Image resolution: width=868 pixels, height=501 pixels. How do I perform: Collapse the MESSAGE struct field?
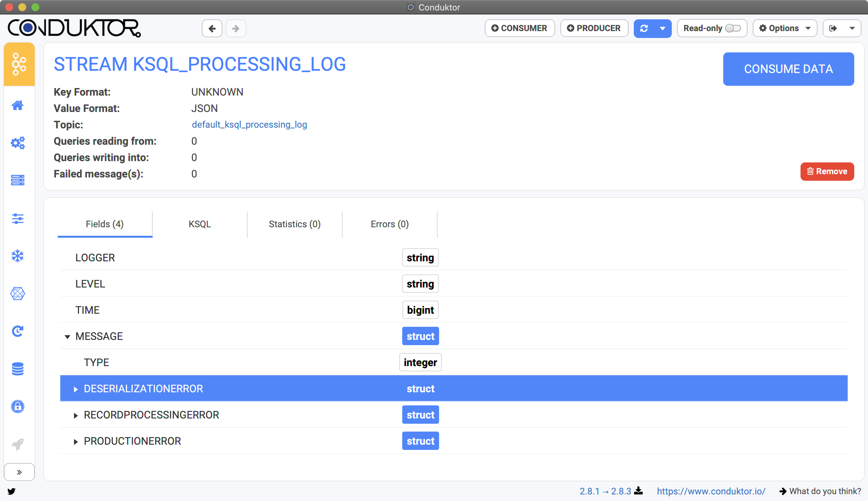[x=67, y=337]
